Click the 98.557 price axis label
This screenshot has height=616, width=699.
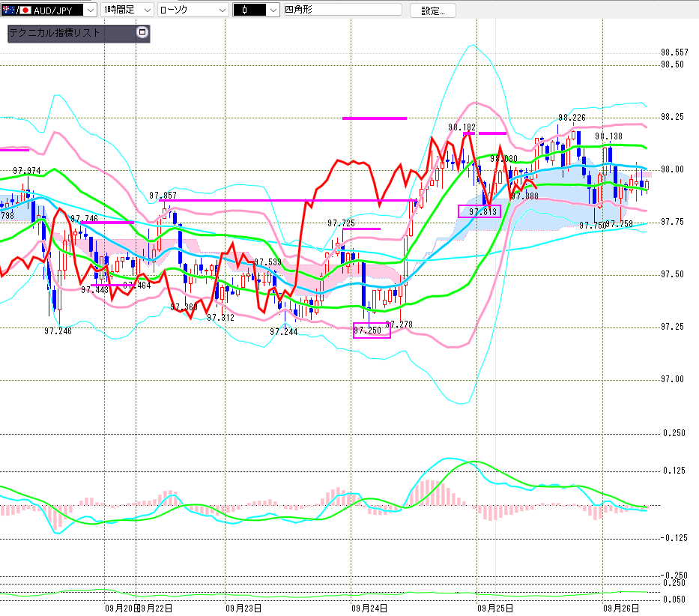tap(674, 52)
